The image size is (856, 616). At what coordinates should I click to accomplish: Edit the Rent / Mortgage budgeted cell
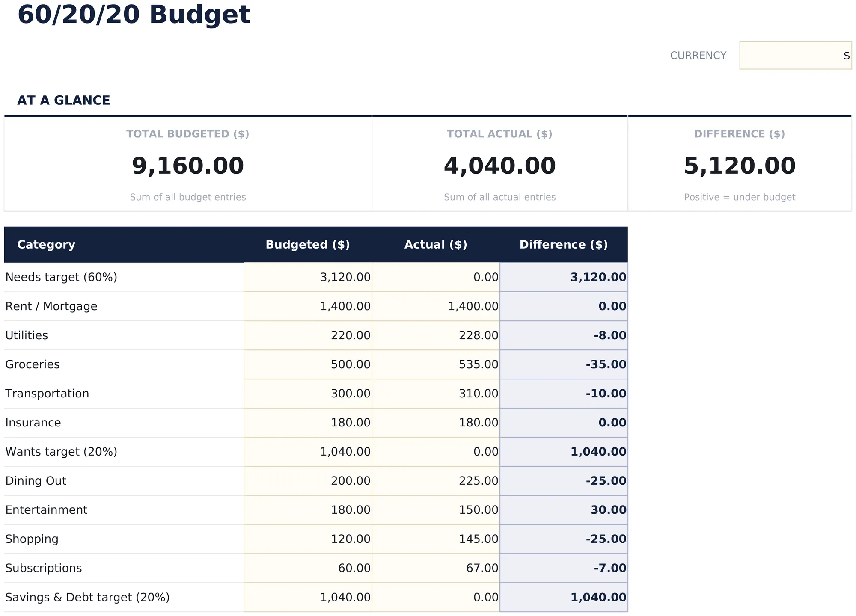coord(308,306)
